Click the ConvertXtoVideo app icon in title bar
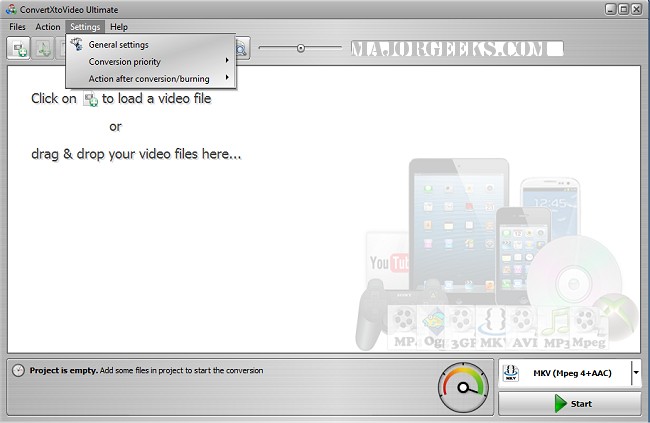Viewport: 650px width, 423px height. coord(11,9)
